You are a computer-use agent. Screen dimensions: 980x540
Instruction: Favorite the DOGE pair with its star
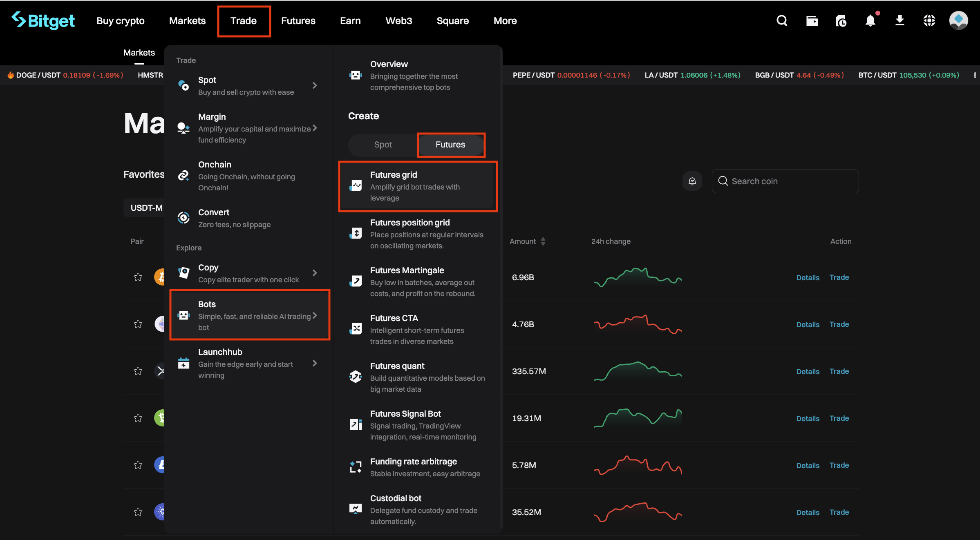[138, 277]
